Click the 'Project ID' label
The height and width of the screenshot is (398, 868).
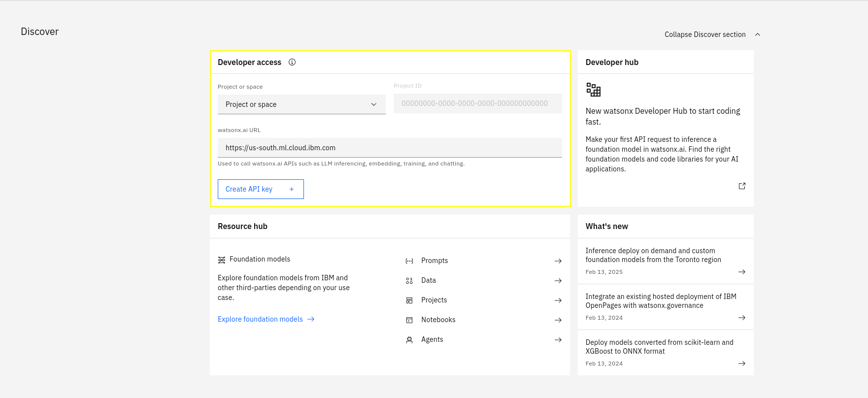pyautogui.click(x=407, y=86)
